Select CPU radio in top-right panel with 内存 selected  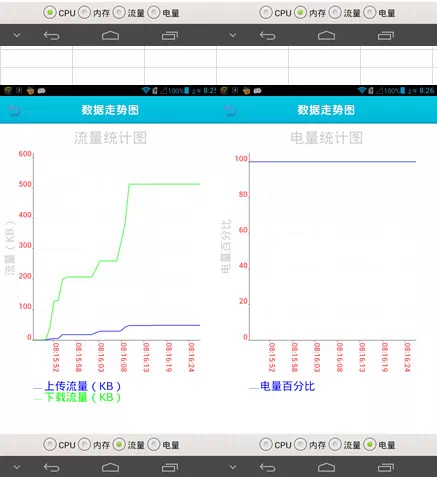[x=266, y=13]
